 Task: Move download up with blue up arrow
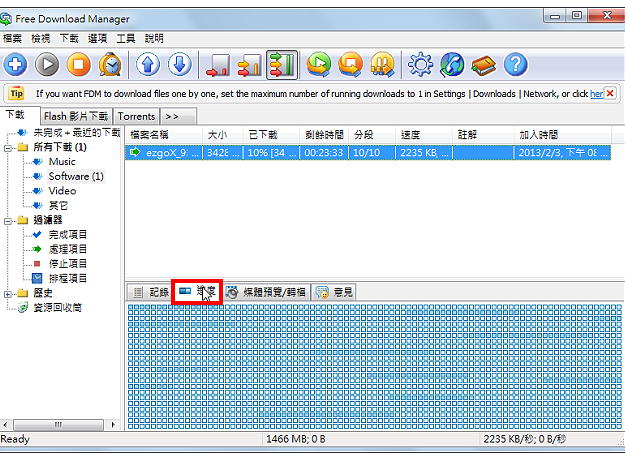[148, 64]
